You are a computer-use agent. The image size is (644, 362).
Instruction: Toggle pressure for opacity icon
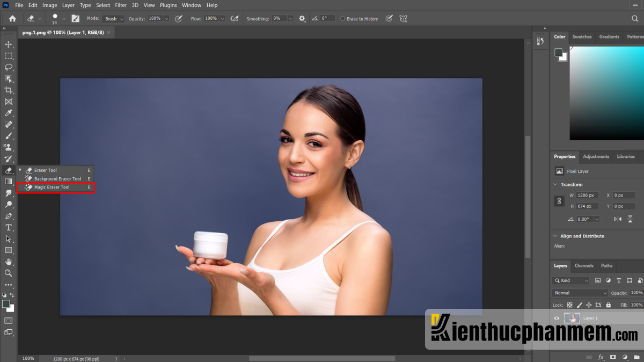pos(179,18)
